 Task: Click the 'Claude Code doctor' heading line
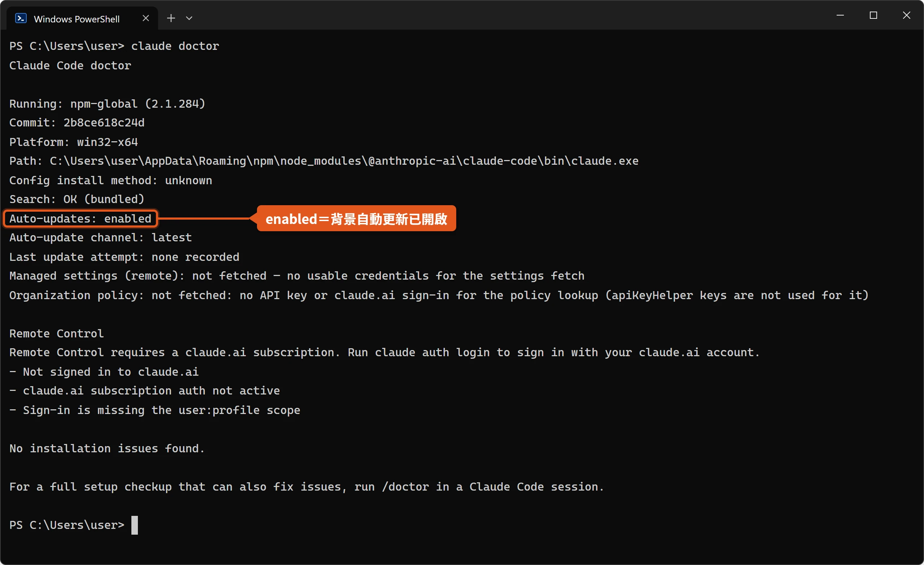pyautogui.click(x=70, y=66)
